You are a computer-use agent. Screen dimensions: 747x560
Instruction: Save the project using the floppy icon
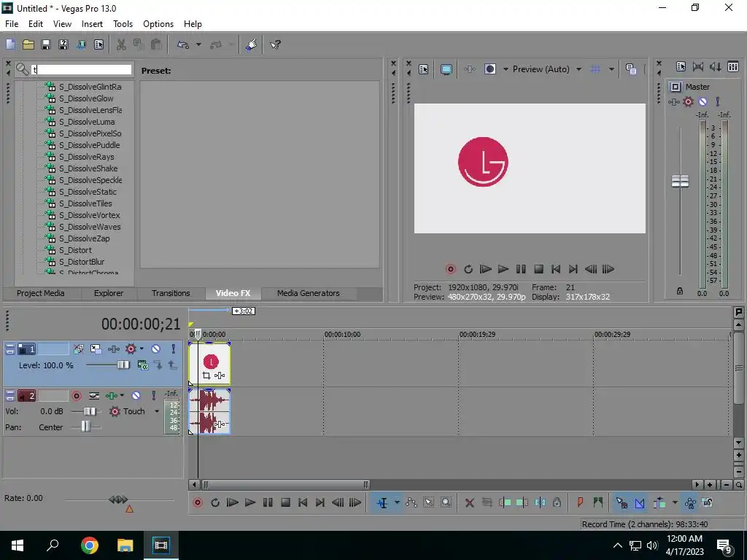(x=46, y=44)
